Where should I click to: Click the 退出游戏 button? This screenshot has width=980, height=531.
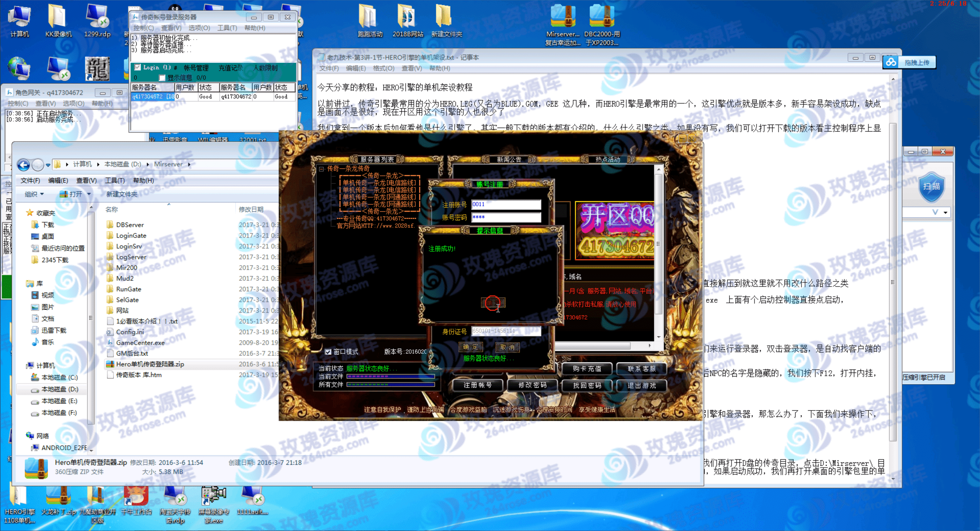[641, 385]
